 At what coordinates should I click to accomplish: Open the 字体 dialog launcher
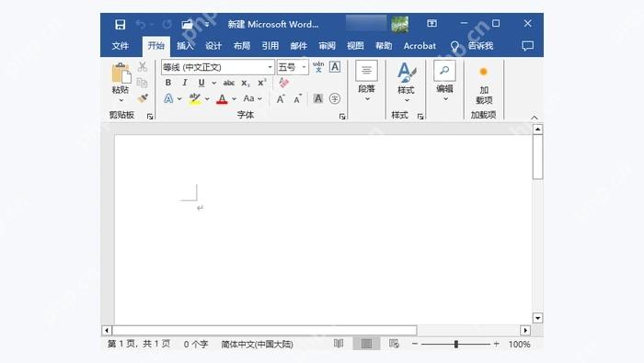342,117
